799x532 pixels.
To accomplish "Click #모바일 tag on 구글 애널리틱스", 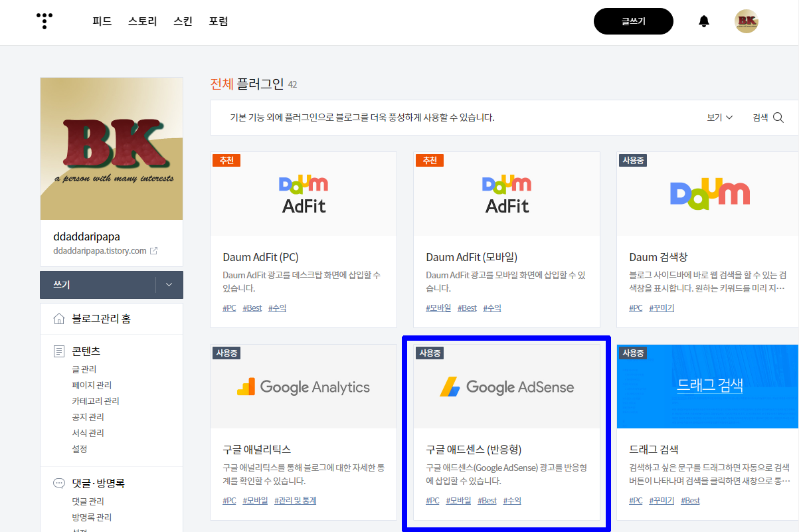I will pos(256,501).
